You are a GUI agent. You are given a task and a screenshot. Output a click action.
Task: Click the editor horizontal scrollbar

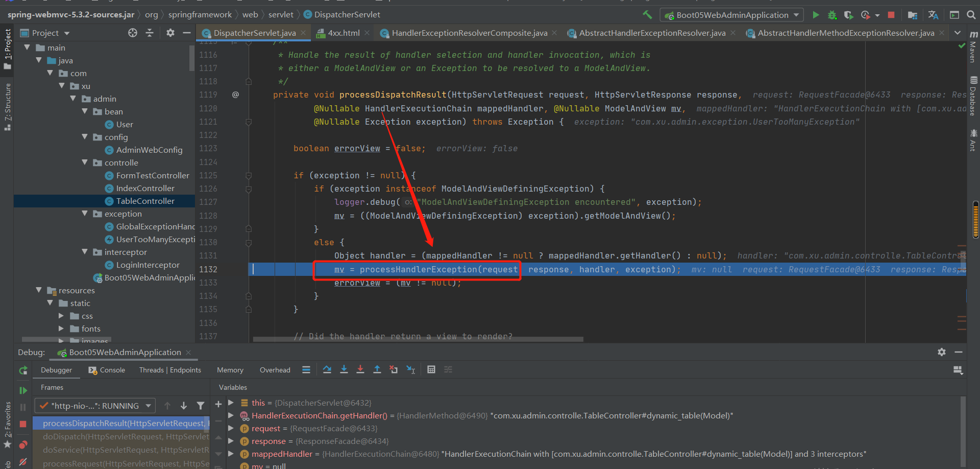418,339
